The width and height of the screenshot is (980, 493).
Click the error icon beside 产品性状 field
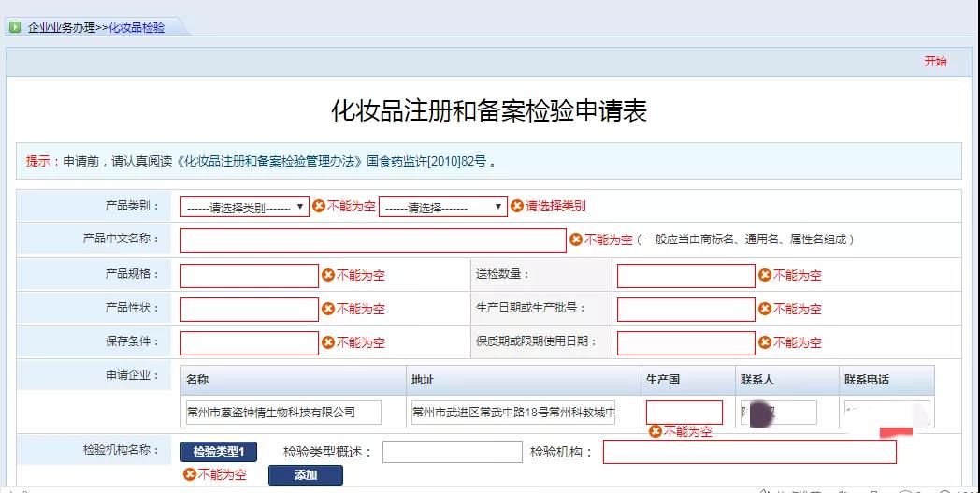(x=328, y=309)
